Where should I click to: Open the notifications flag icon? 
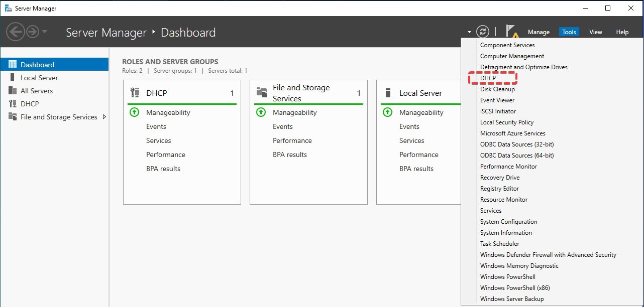[511, 32]
